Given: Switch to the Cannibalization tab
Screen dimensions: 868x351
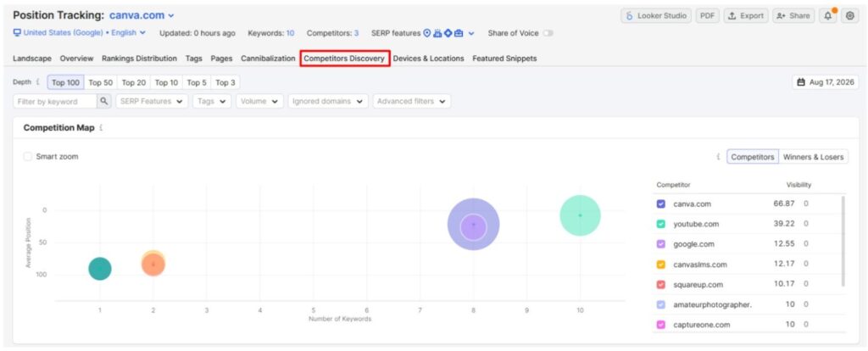Looking at the screenshot, I should click(x=268, y=58).
